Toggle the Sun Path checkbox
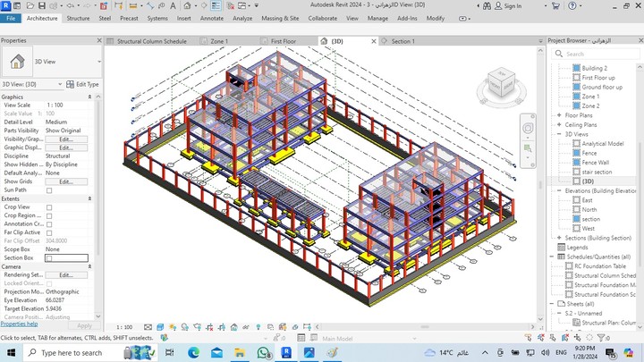Viewport: 644px width, 362px height. pos(49,190)
